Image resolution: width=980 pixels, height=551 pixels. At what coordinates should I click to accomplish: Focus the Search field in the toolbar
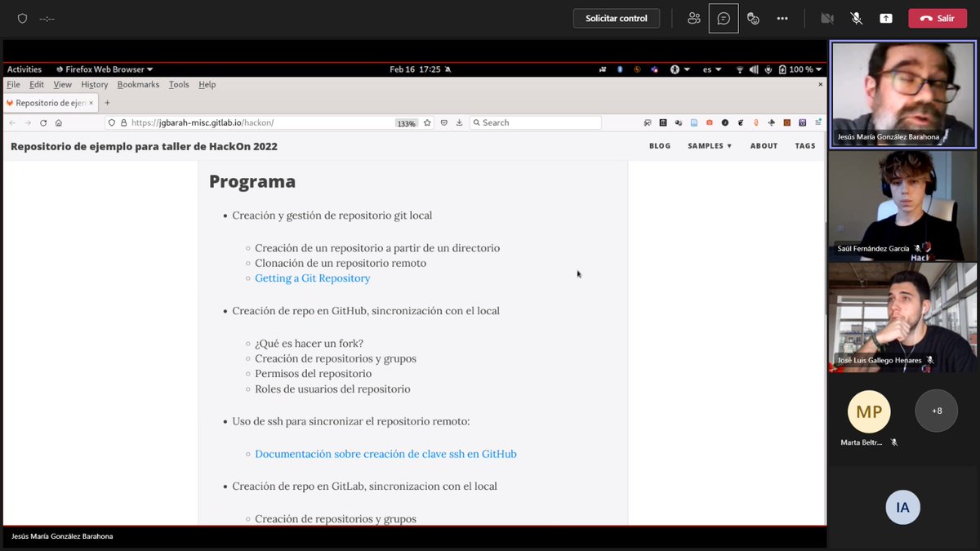click(535, 122)
